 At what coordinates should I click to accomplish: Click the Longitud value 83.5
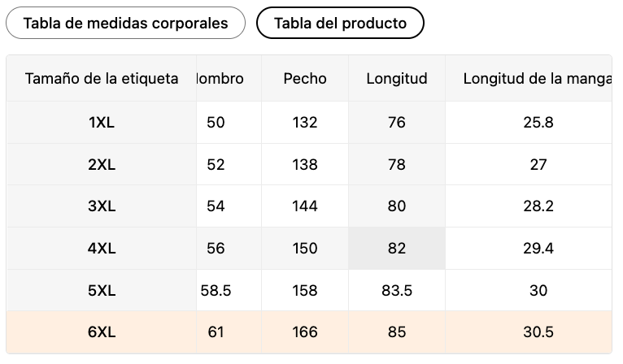(x=397, y=290)
